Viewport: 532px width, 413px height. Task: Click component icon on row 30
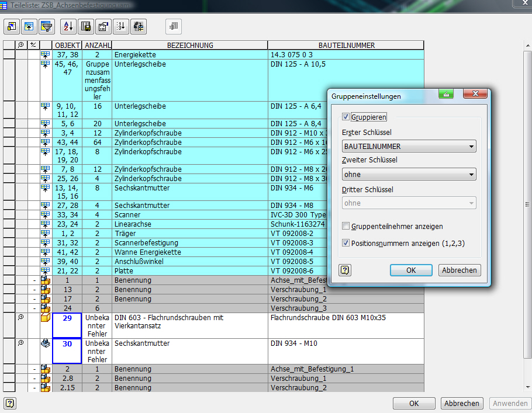point(46,343)
